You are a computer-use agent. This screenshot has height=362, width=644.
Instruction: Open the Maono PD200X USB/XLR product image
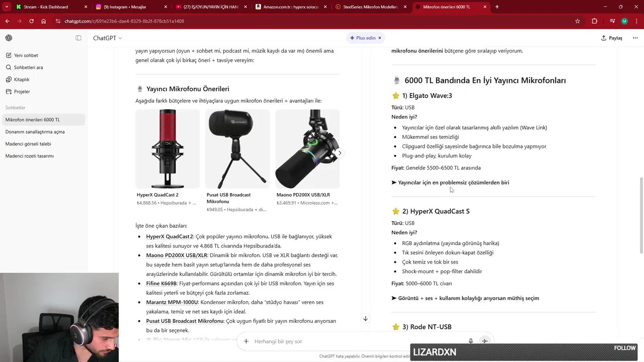tap(307, 149)
